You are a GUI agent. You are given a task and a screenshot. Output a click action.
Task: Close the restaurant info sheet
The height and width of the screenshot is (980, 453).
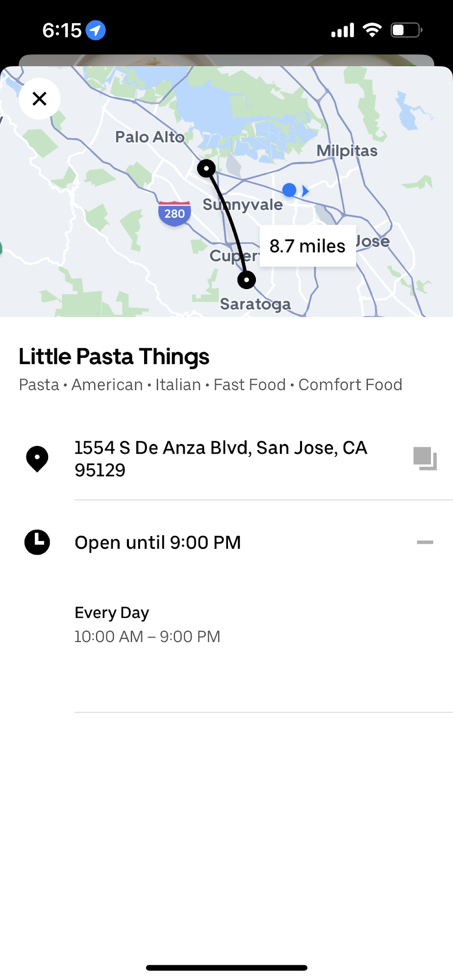click(x=39, y=98)
